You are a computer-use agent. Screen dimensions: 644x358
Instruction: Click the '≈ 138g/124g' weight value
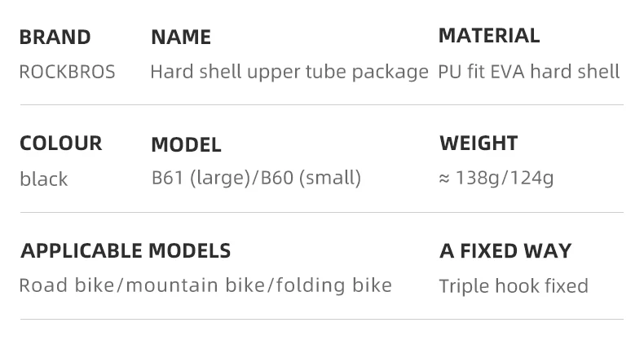(x=496, y=178)
